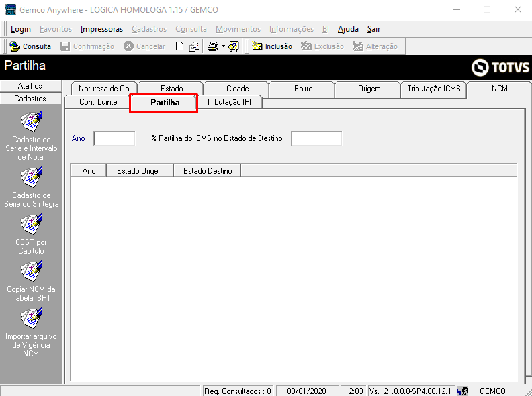Click the blank new document icon
532x396 pixels.
179,46
